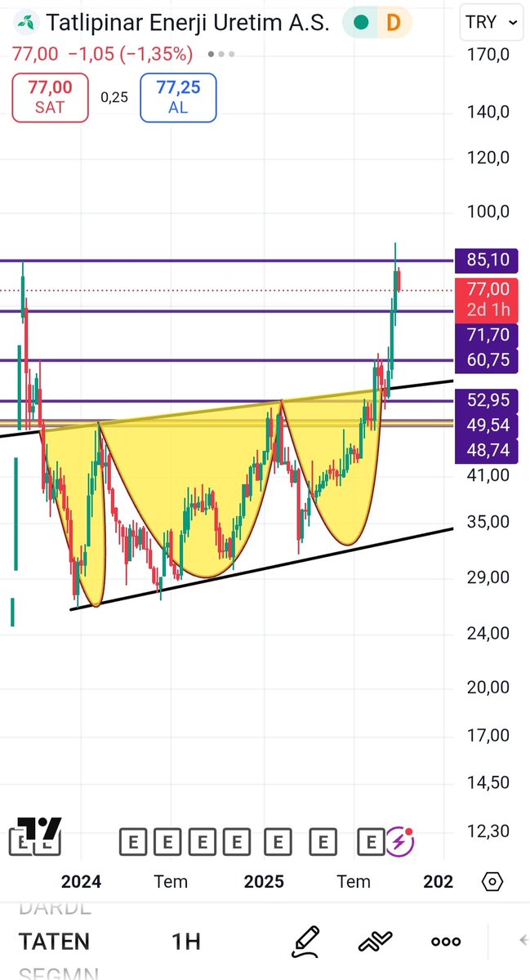Select the 71,70 purple price label
Image resolution: width=530 pixels, height=980 pixels.
487,335
